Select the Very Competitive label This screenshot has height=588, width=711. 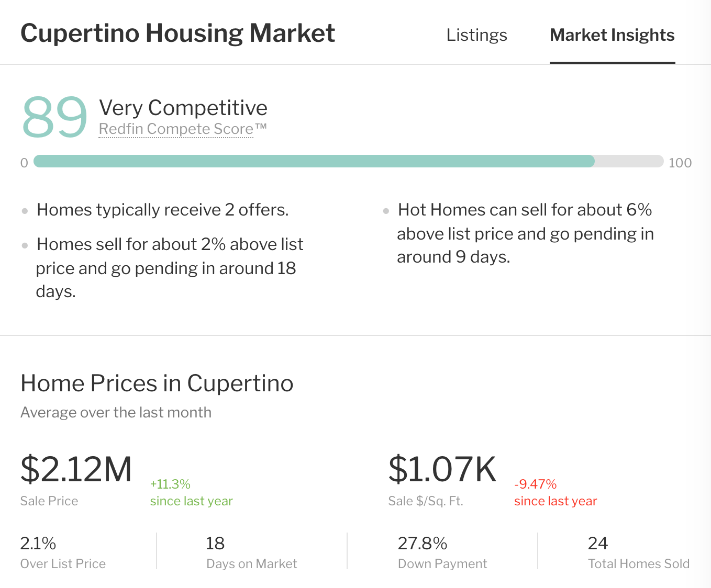pos(183,108)
